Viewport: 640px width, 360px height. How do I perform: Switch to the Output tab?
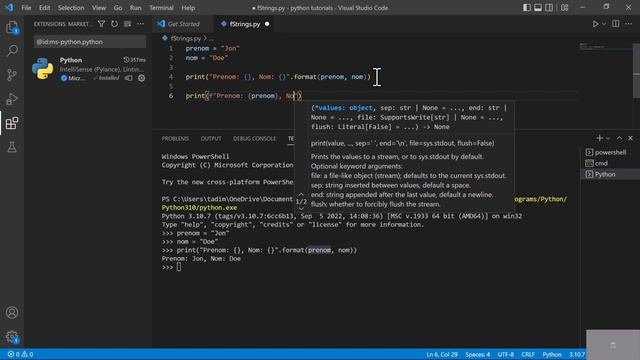pos(211,139)
